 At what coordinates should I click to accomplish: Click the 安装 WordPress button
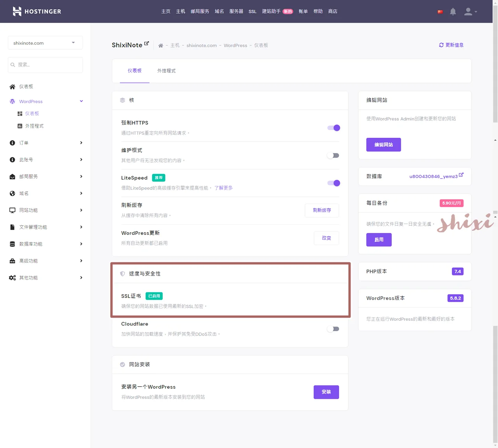point(326,392)
